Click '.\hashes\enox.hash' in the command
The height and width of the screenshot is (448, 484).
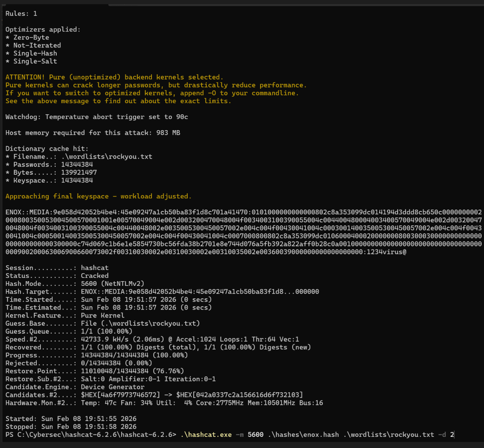(303, 435)
